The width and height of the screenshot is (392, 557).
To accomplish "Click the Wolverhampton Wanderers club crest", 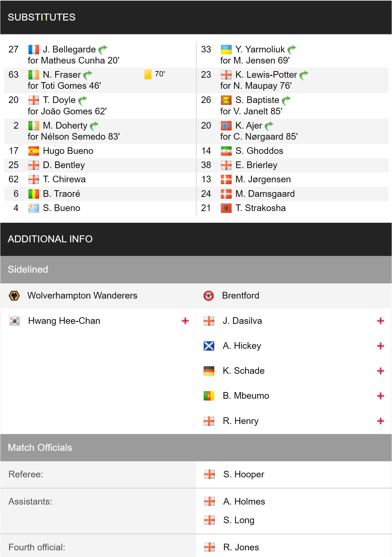I will coord(14,296).
